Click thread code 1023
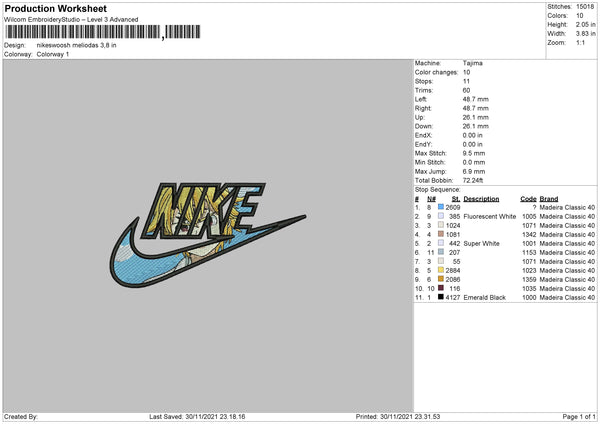 click(529, 271)
